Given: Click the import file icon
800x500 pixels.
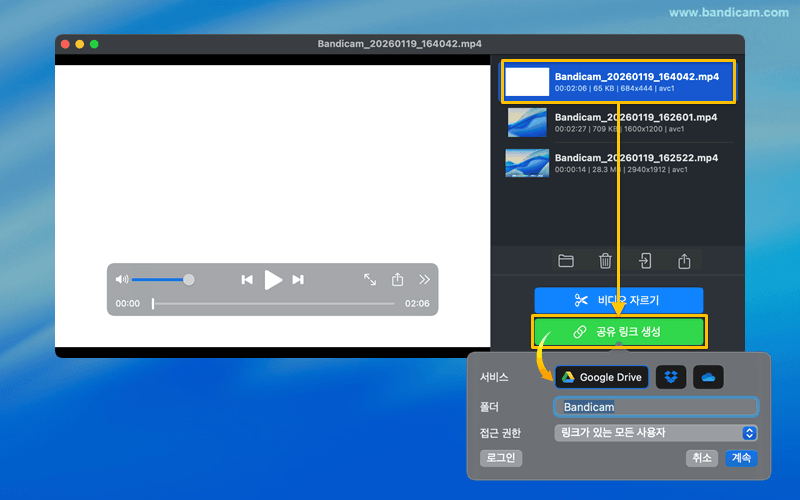Looking at the screenshot, I should pyautogui.click(x=645, y=261).
